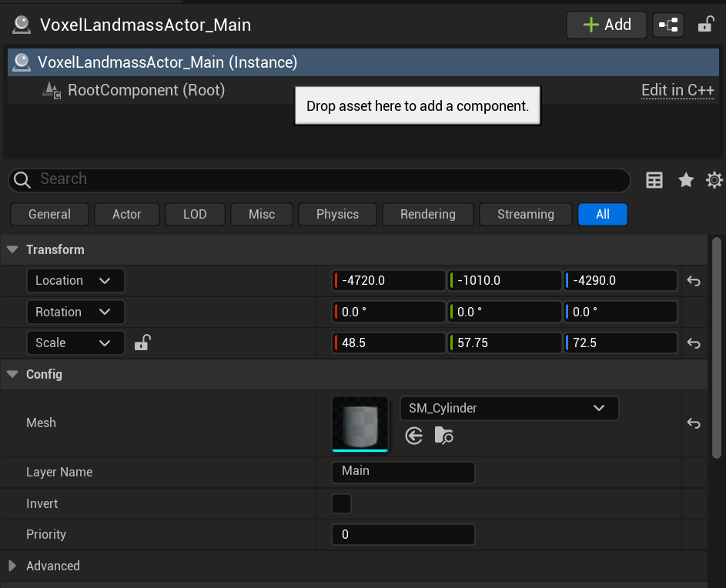Use selected asset arrow under SM_Cylinder
Viewport: 726px width, 588px height.
(413, 436)
